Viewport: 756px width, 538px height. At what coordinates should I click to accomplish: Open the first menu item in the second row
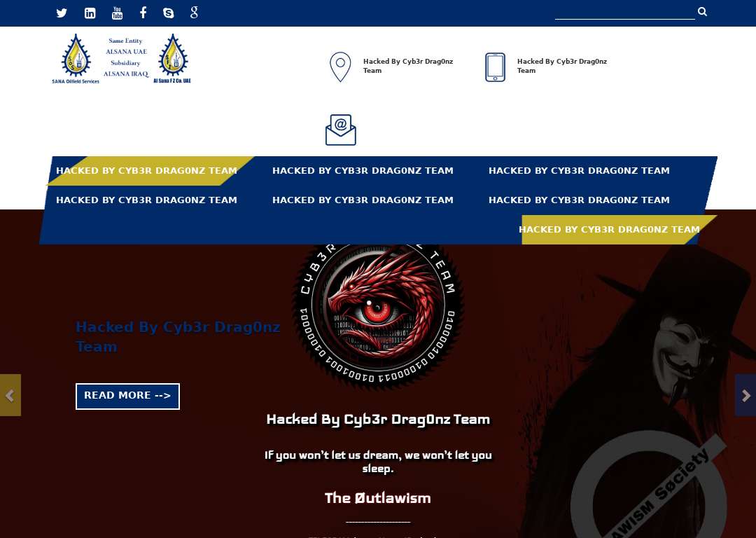[146, 200]
